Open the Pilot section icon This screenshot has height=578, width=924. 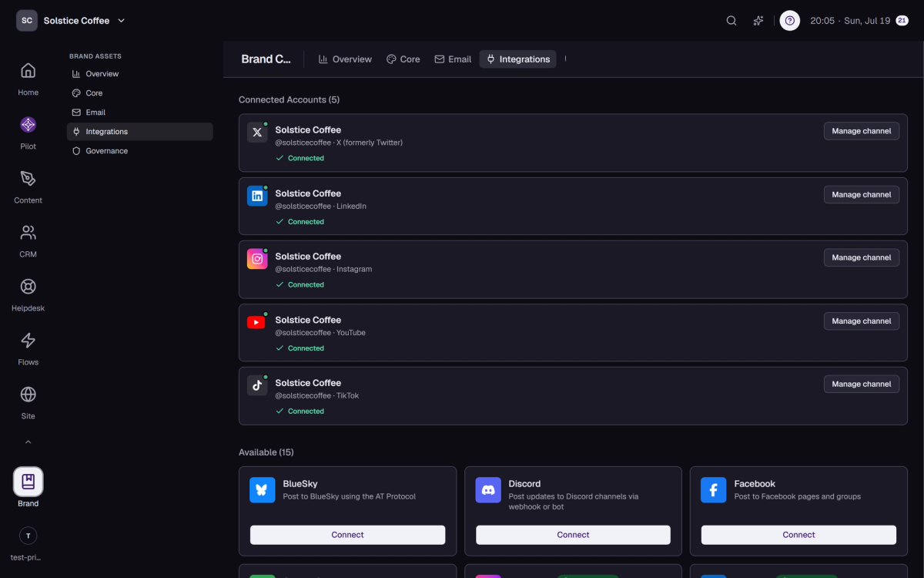tap(28, 125)
